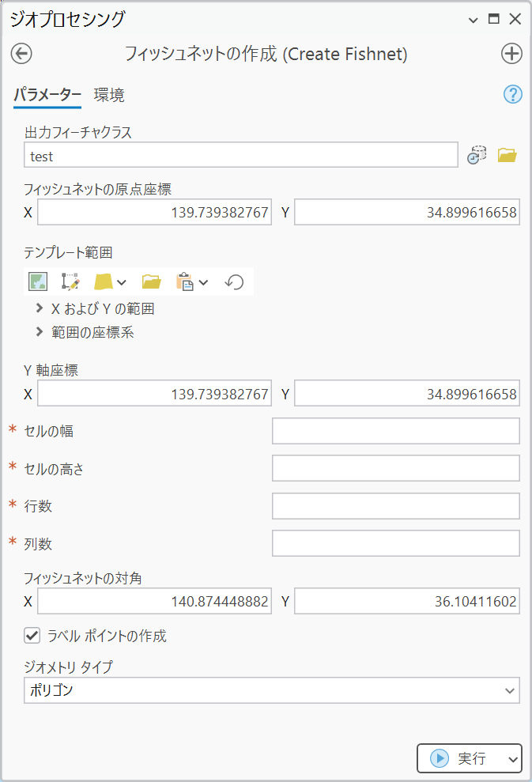Click the セルの幅 input field

395,431
